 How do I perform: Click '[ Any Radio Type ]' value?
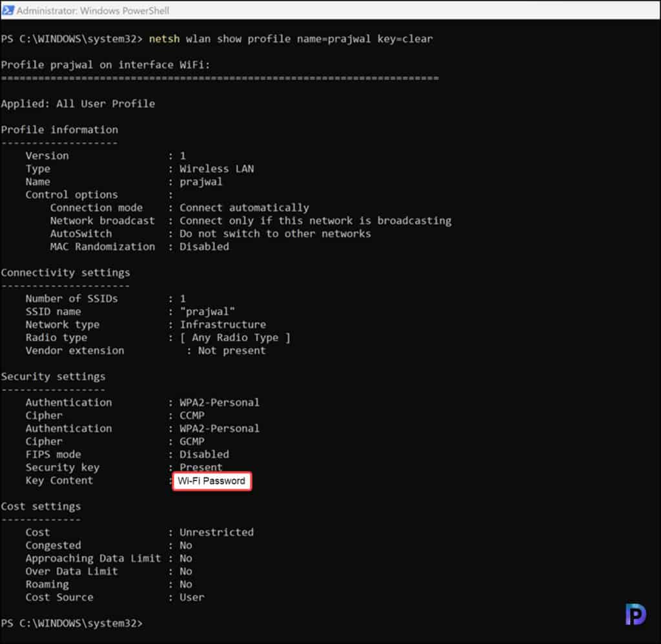tap(235, 337)
